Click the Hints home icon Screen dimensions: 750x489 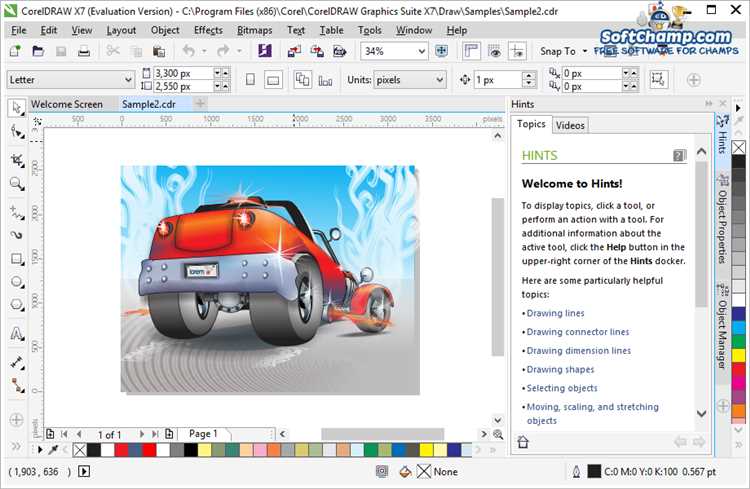[523, 441]
